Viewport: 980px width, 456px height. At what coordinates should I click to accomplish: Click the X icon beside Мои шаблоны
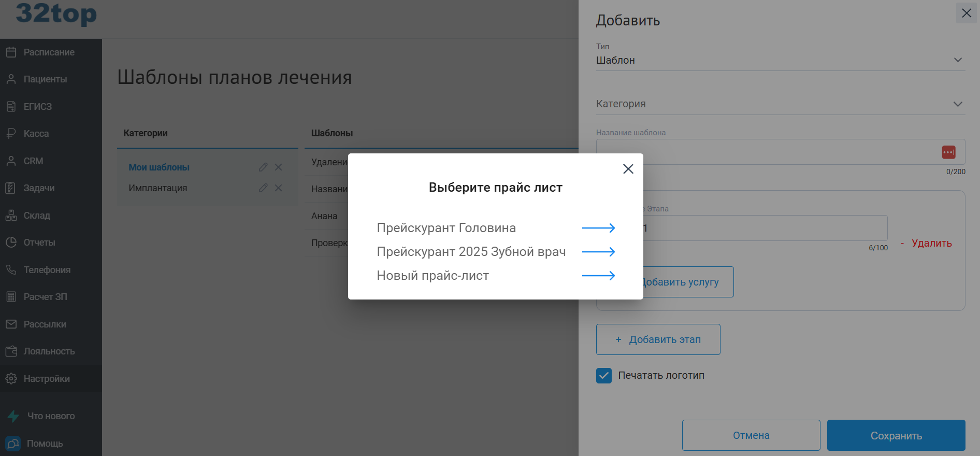[278, 167]
